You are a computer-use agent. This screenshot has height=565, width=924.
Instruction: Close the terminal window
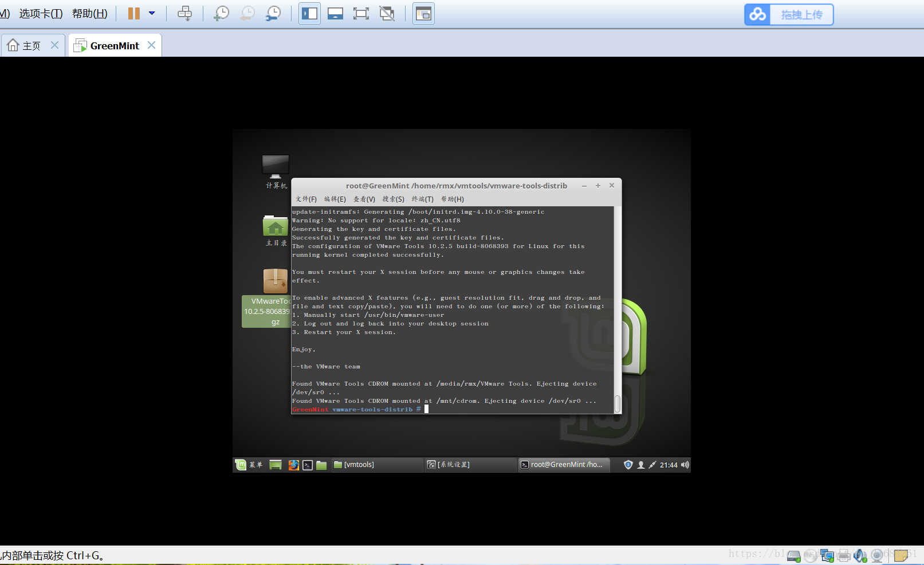click(x=612, y=186)
